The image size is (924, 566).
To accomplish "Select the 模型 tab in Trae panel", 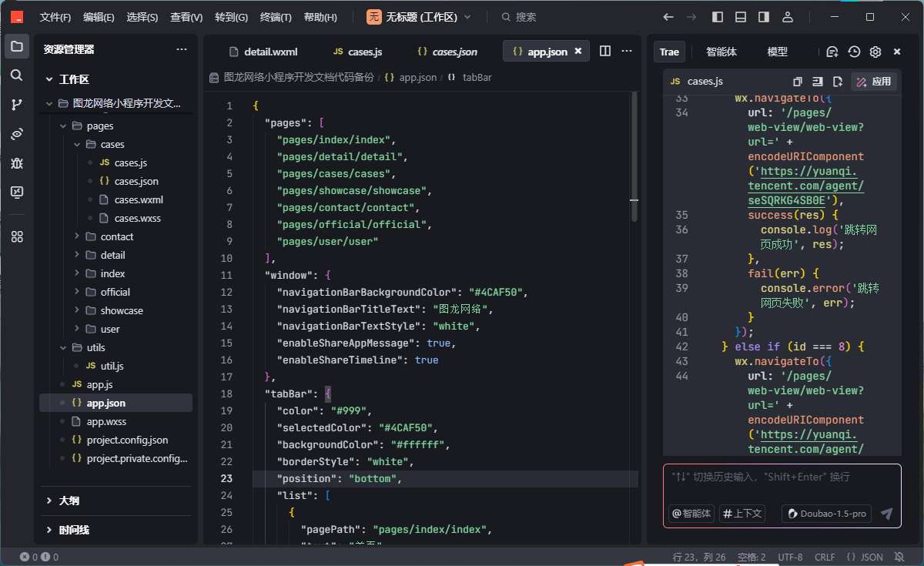I will (778, 52).
